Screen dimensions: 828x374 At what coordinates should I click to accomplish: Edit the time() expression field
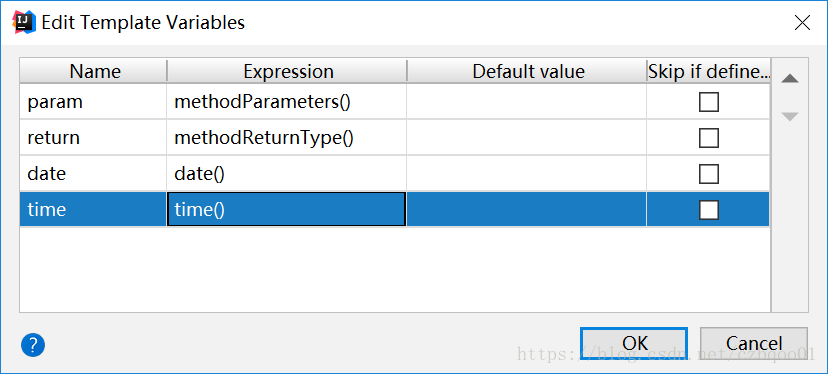click(x=286, y=210)
